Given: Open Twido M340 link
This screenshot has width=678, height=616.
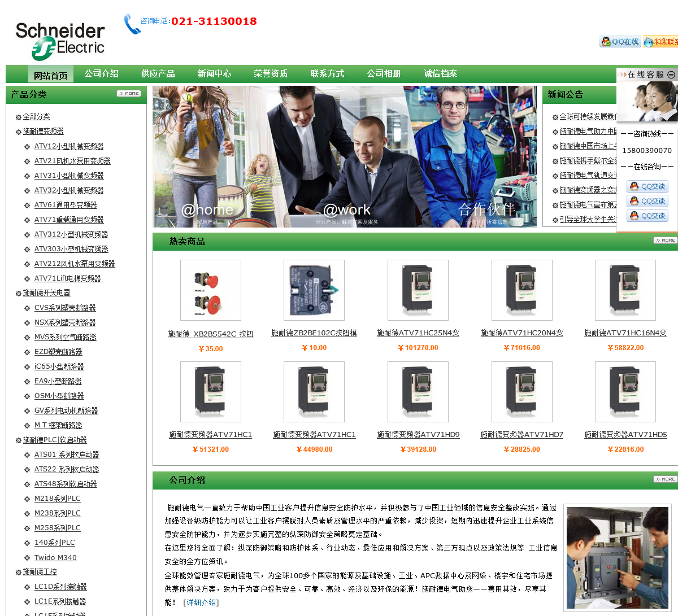Looking at the screenshot, I should coord(55,557).
